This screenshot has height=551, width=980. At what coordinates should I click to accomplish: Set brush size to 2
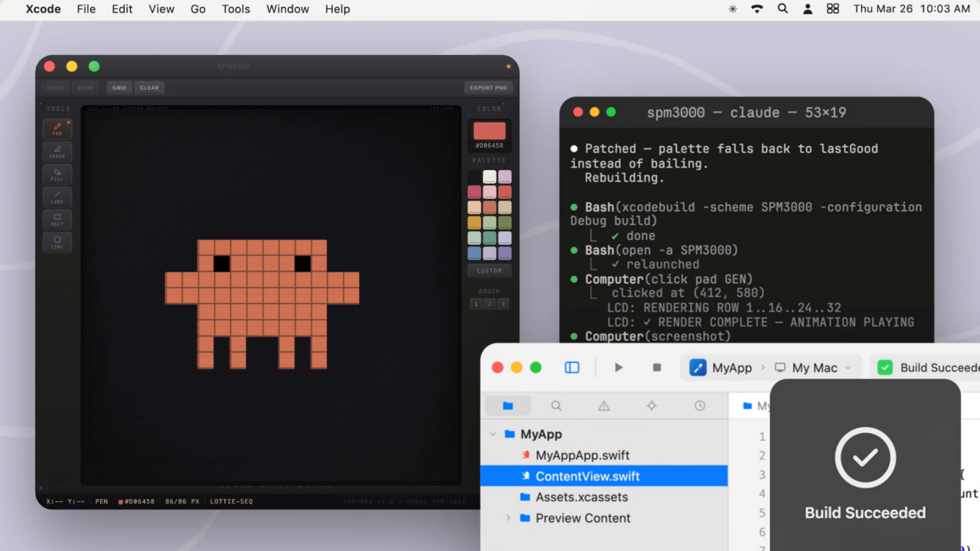point(489,304)
